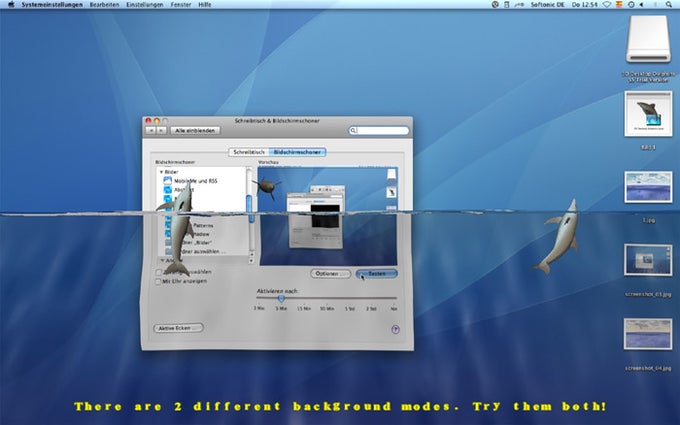The image size is (680, 425).
Task: Open the Bearbeiten menu
Action: point(104,5)
